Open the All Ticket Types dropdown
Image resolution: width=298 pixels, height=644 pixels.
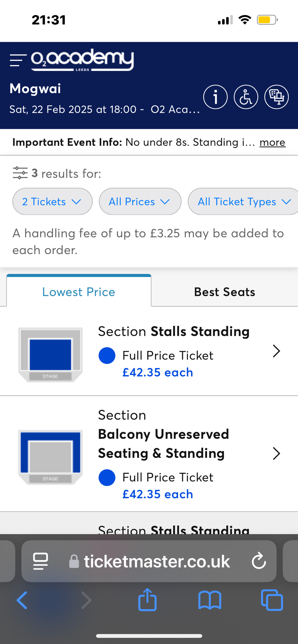243,202
